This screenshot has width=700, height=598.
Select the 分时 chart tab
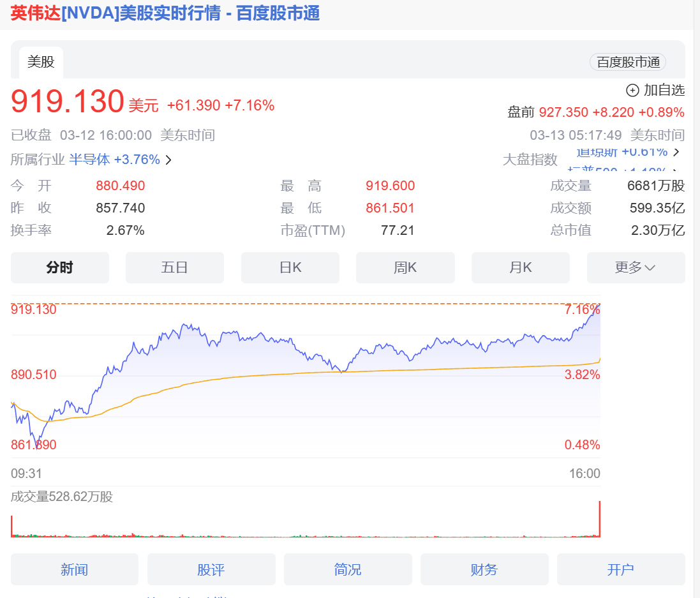click(60, 267)
